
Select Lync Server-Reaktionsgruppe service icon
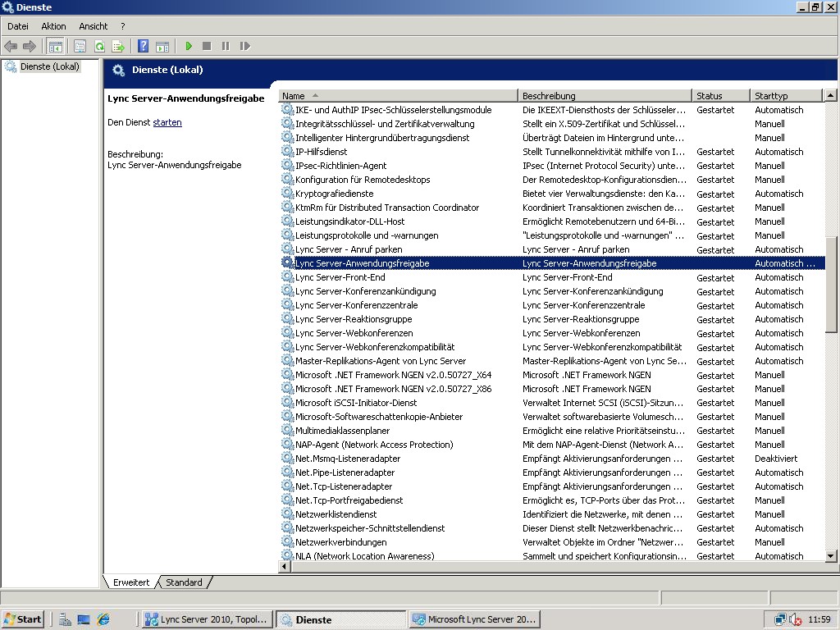coord(288,319)
